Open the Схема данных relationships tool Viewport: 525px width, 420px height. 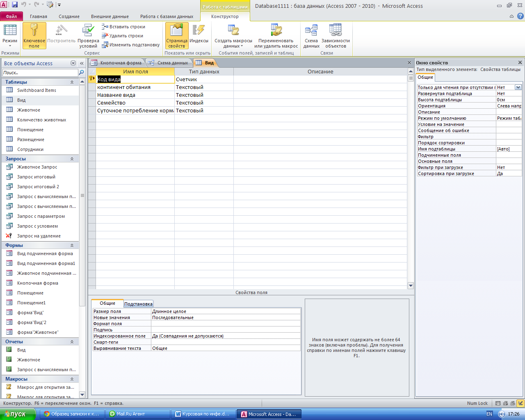pyautogui.click(x=311, y=36)
